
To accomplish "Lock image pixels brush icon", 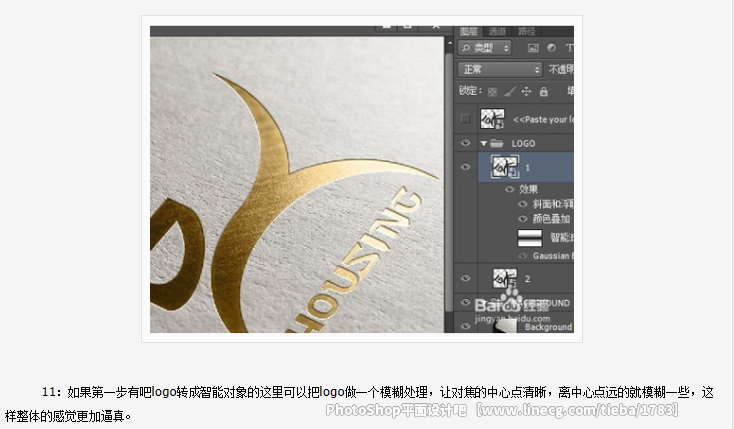I will (509, 91).
